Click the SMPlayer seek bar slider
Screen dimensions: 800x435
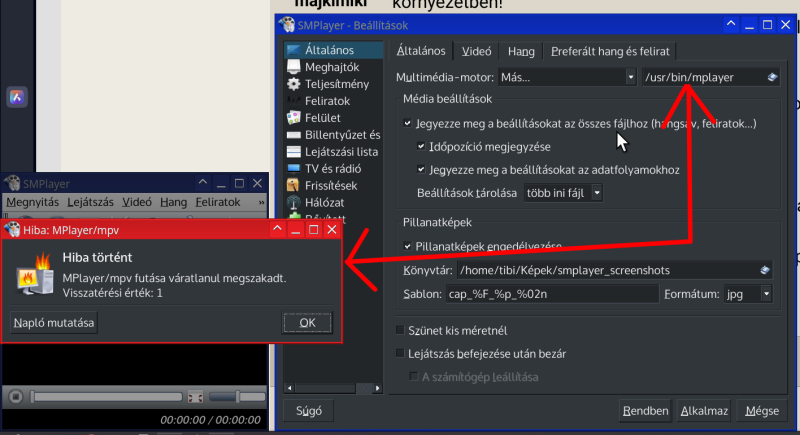(106, 397)
